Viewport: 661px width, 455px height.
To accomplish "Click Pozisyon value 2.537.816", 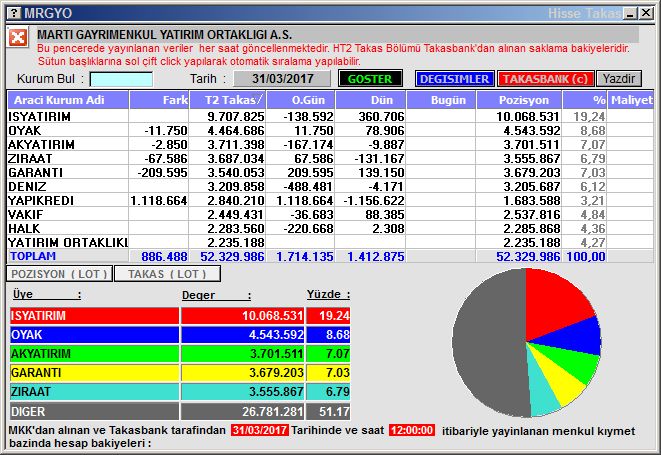I will coord(532,214).
